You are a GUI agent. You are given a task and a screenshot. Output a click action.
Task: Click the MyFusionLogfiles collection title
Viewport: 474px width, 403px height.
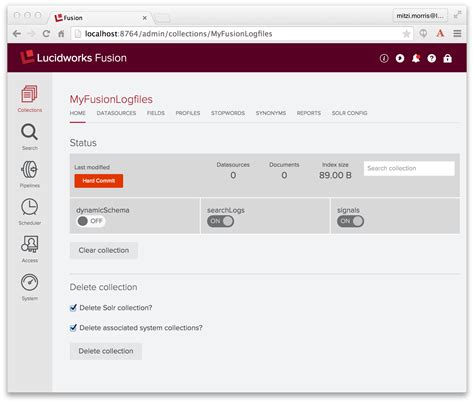111,99
